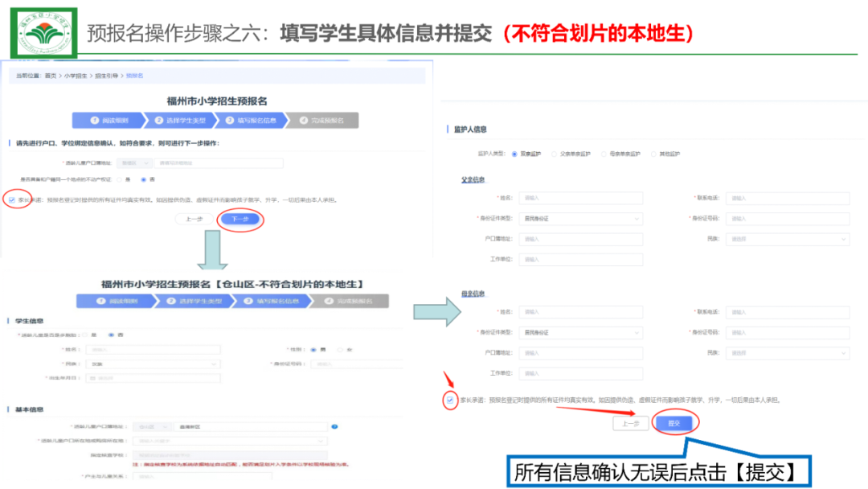Click the 小学招生 breadcrumb link
The image size is (868, 489).
[75, 76]
